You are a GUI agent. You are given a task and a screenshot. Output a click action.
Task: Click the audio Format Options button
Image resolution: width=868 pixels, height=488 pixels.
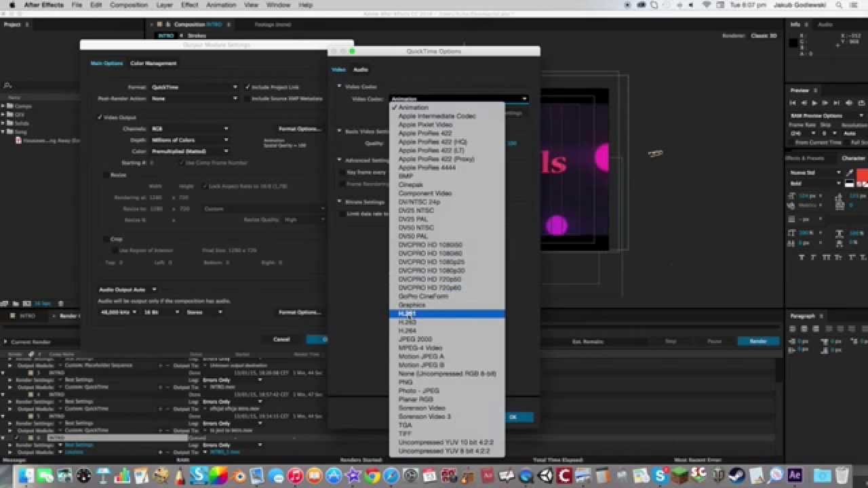299,312
